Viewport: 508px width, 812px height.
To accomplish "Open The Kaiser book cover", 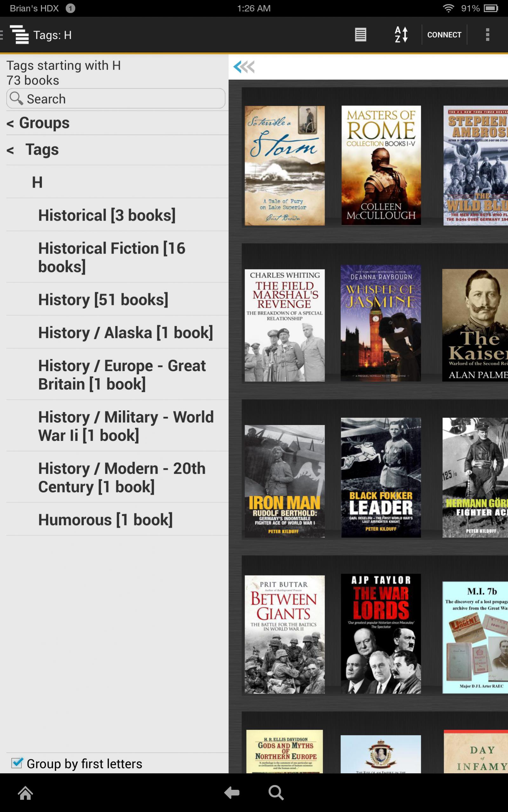I will pyautogui.click(x=475, y=325).
